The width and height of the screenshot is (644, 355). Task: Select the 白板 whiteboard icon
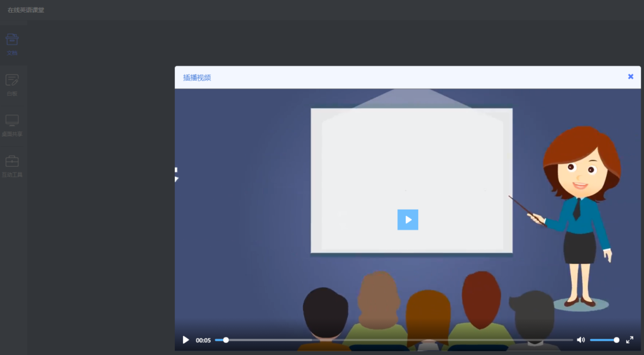(12, 80)
